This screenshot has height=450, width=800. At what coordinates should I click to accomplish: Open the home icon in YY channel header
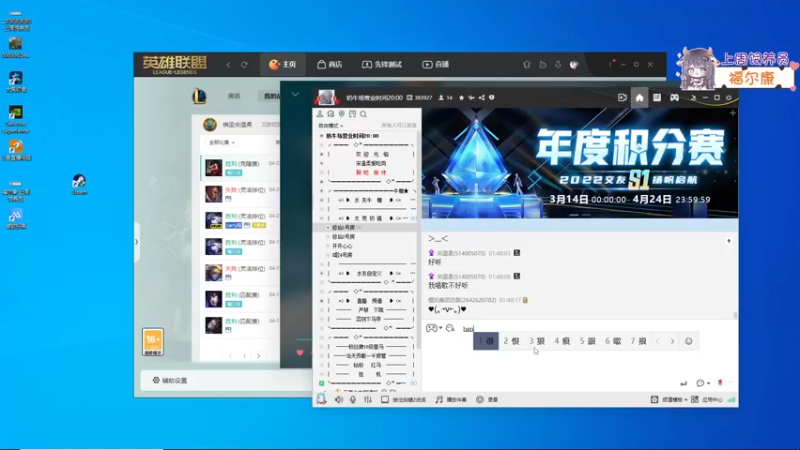[639, 97]
